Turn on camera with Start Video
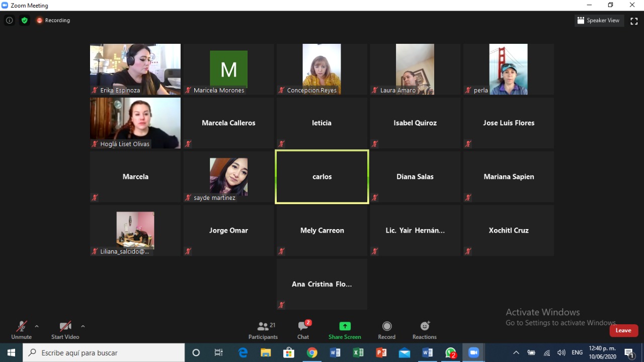Viewport: 644px width, 362px height. pos(65,330)
